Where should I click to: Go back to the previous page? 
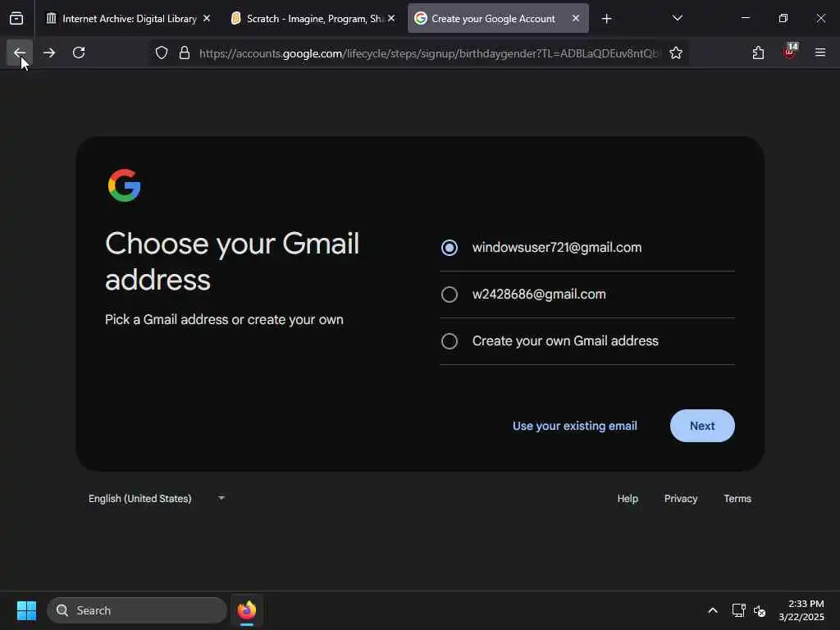pos(20,52)
